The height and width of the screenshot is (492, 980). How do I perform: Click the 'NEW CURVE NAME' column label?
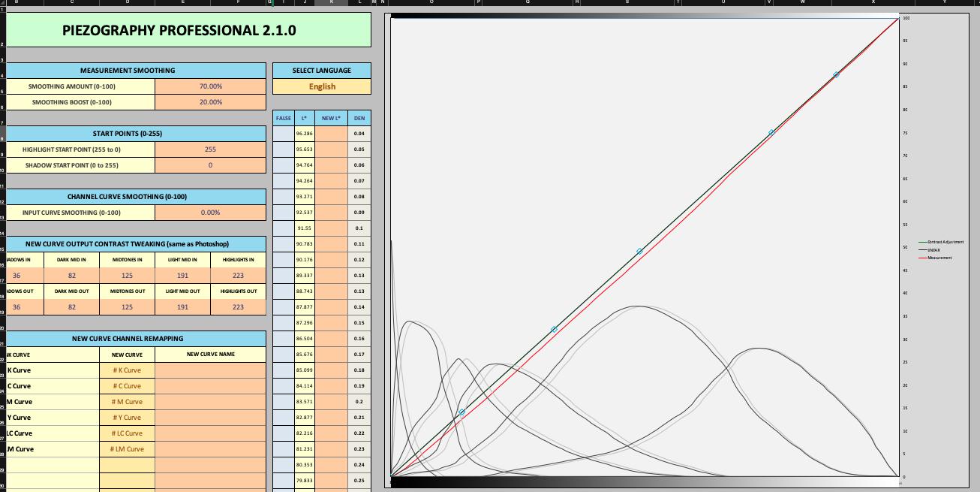211,355
